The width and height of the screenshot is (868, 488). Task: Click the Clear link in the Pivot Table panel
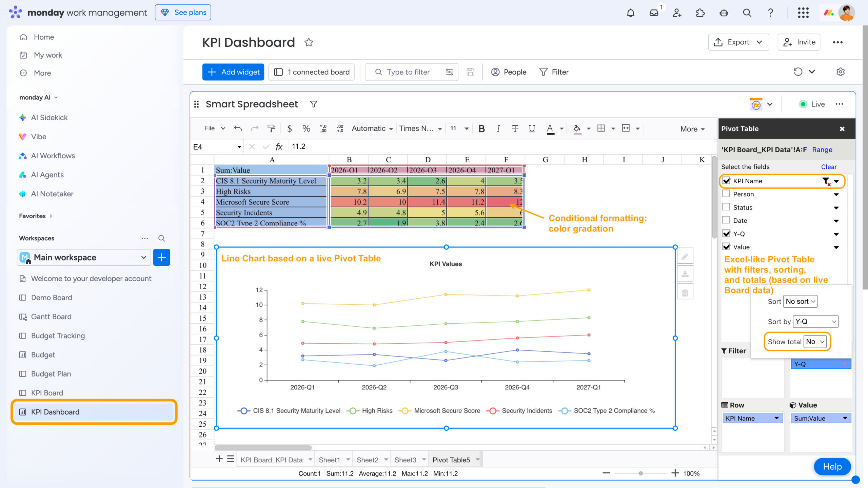[829, 167]
